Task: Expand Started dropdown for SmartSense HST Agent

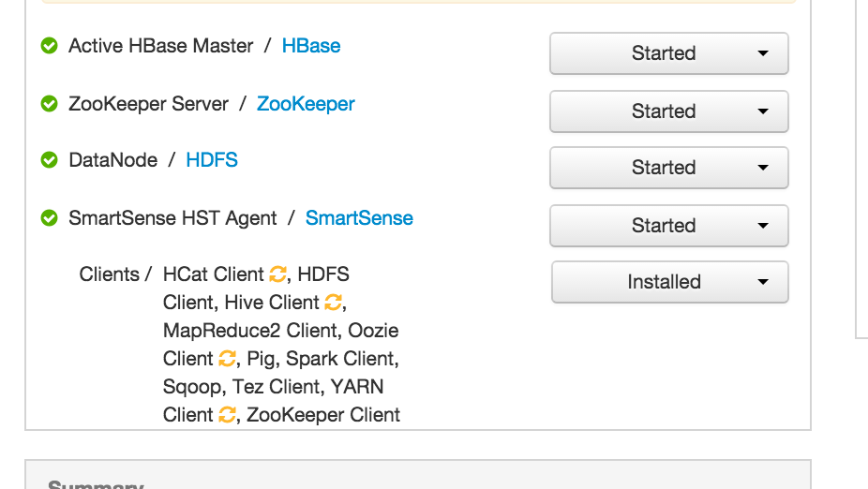Action: tap(668, 226)
